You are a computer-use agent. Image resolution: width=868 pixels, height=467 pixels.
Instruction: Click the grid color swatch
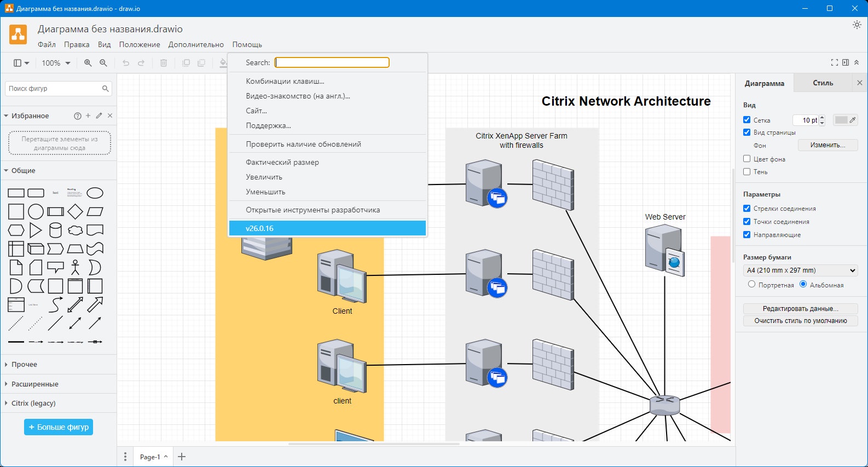click(841, 120)
